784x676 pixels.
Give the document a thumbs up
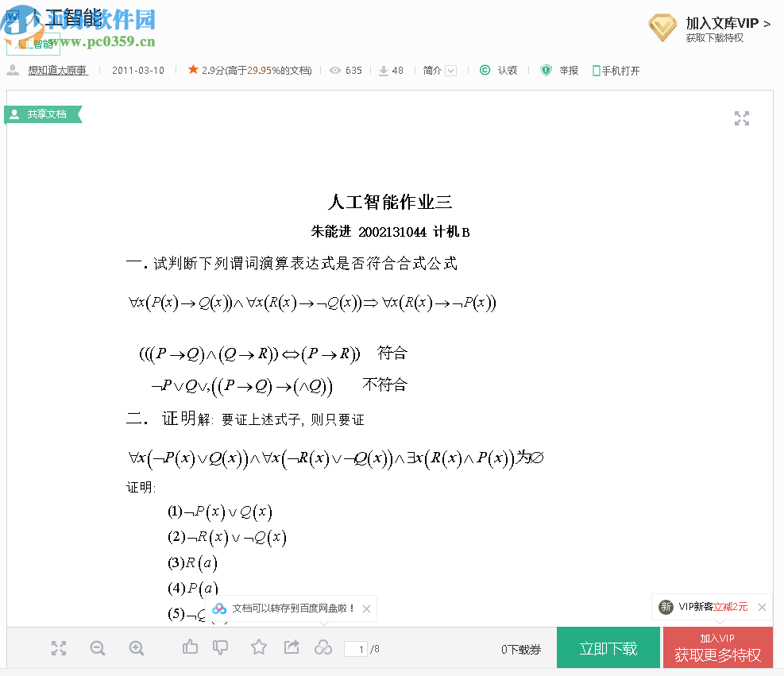(x=189, y=648)
